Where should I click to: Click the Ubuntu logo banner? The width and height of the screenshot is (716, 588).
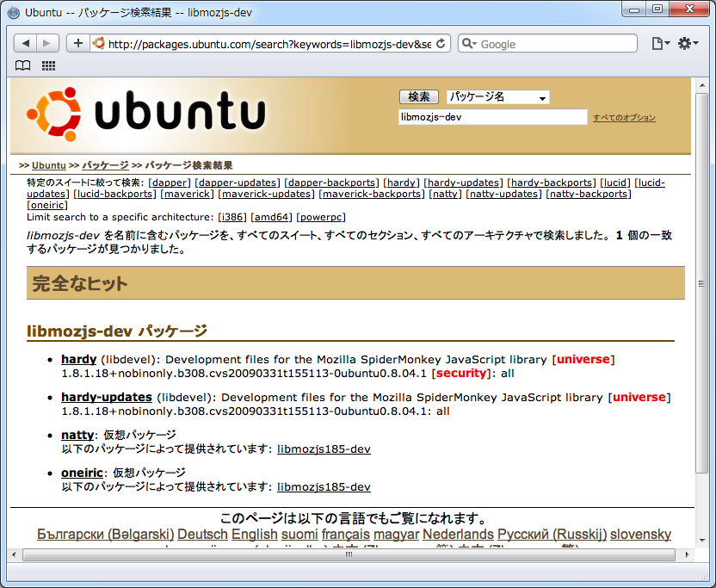pos(146,115)
